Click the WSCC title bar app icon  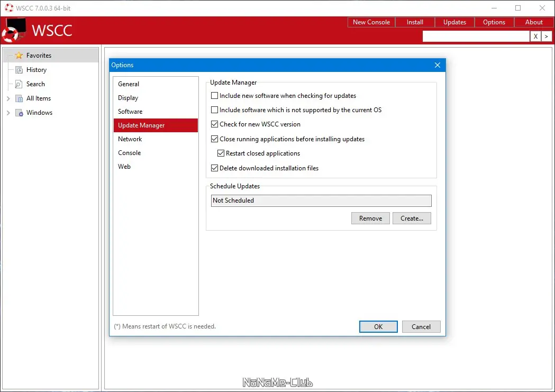pyautogui.click(x=9, y=8)
